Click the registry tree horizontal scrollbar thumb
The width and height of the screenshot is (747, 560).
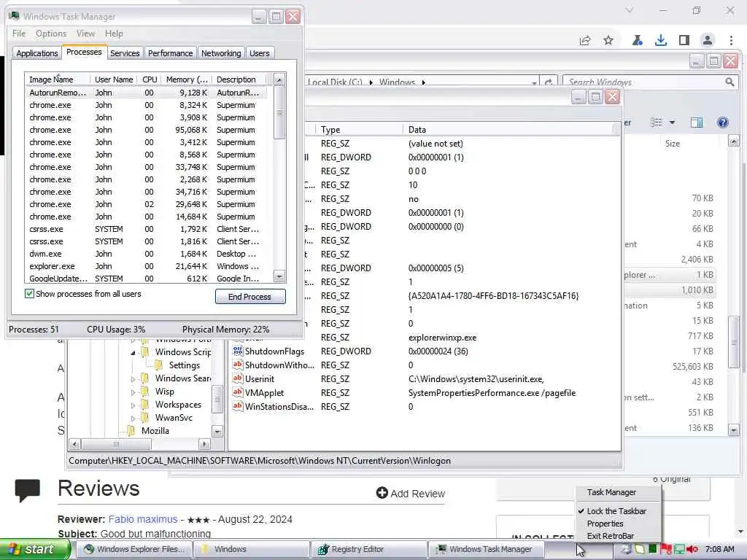click(116, 444)
